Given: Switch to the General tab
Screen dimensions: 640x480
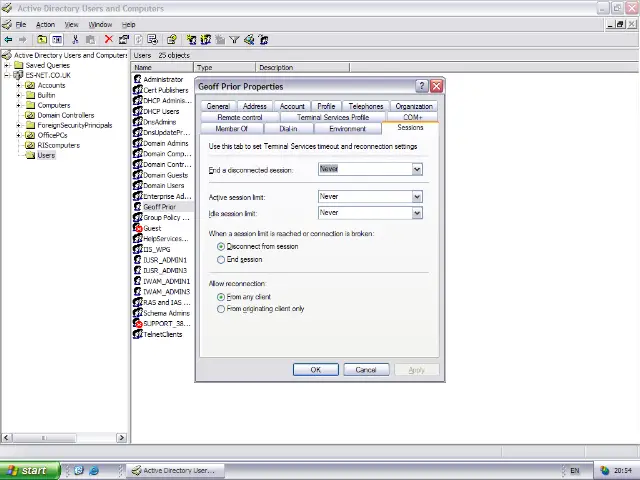Looking at the screenshot, I should (x=218, y=106).
